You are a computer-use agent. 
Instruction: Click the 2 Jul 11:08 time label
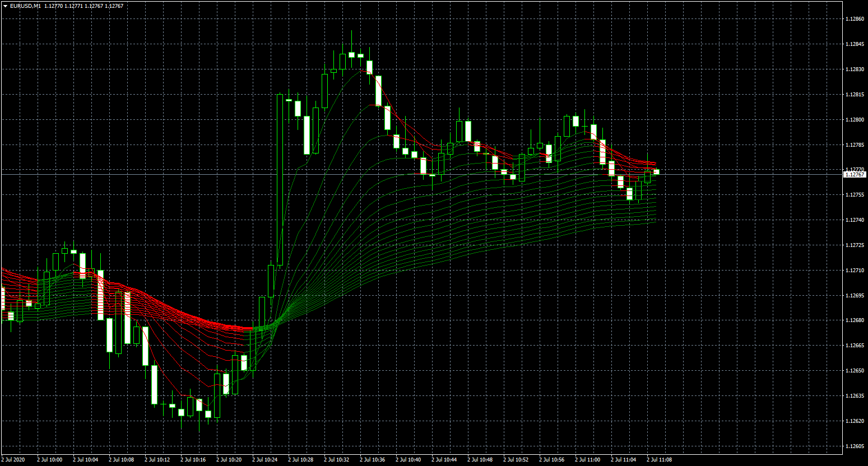pos(659,460)
